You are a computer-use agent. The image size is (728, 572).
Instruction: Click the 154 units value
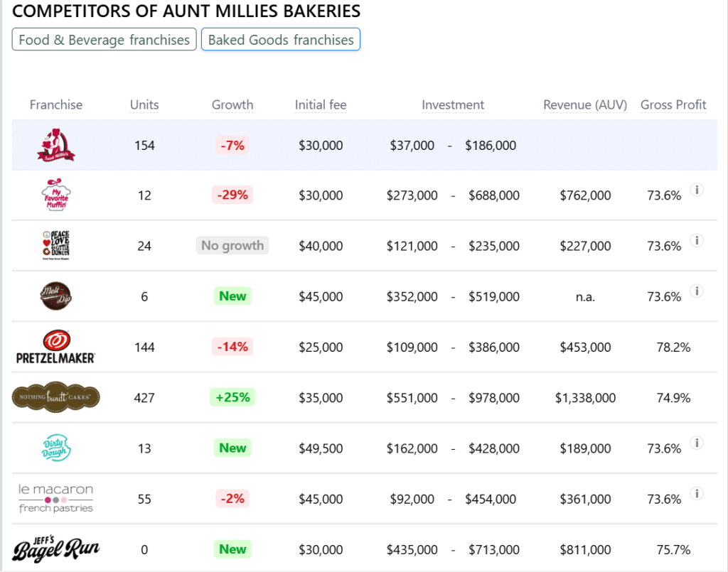pos(144,146)
